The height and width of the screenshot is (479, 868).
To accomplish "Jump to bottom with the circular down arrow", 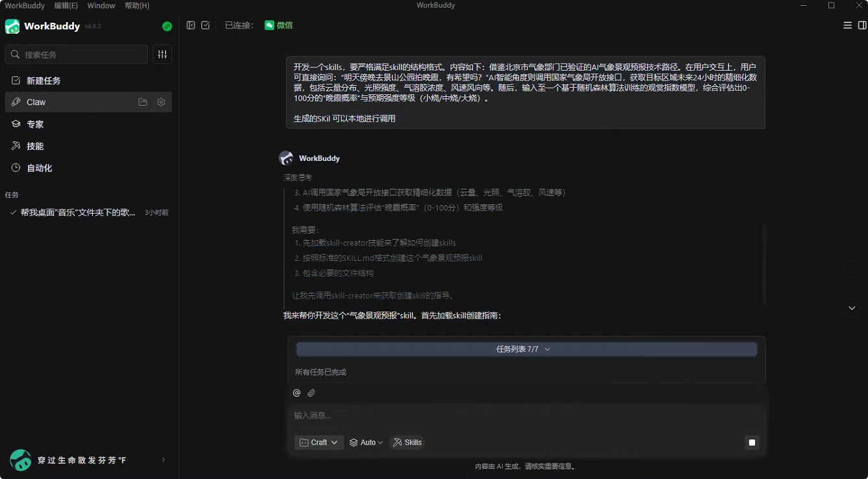I will 852,308.
